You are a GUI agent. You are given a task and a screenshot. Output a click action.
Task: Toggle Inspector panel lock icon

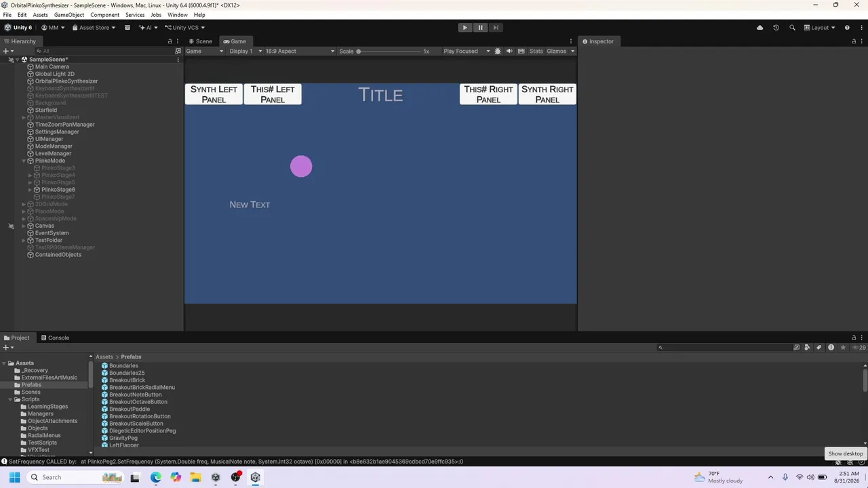[x=854, y=41]
